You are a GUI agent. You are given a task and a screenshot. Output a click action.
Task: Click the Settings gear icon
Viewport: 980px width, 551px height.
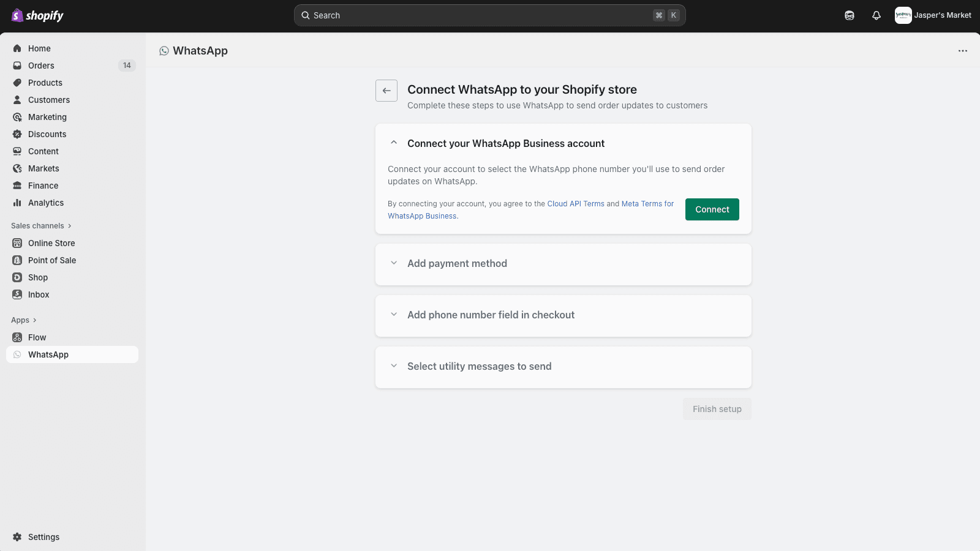[17, 537]
